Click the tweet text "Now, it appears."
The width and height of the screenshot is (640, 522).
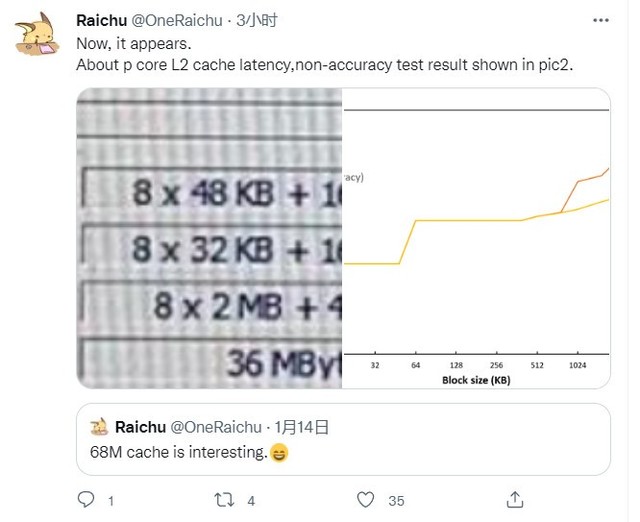[130, 43]
